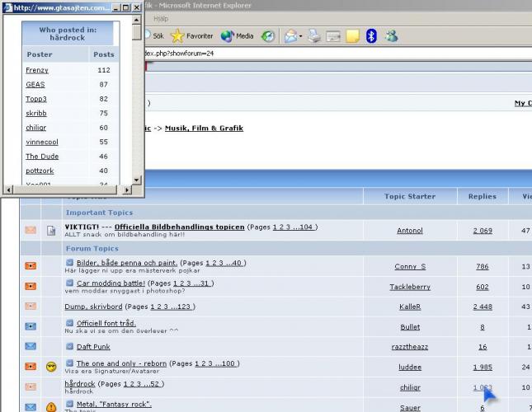The width and height of the screenshot is (532, 412).
Task: Click the Messenger buddy icon
Action: click(392, 36)
